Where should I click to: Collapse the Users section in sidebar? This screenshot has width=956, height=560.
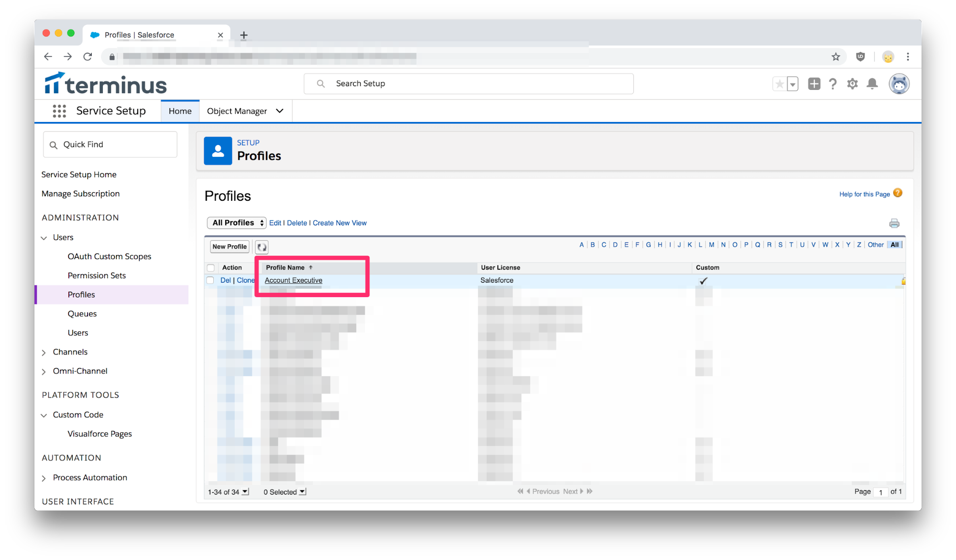(44, 238)
